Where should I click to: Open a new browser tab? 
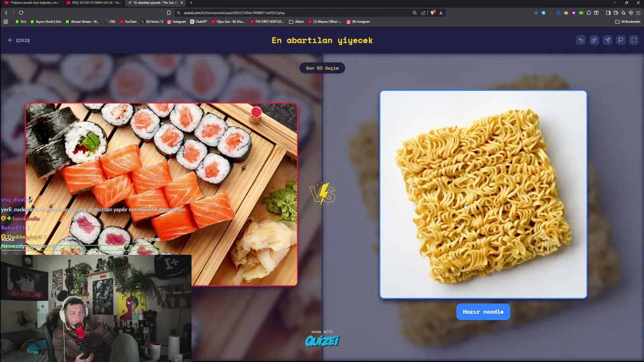tap(191, 3)
